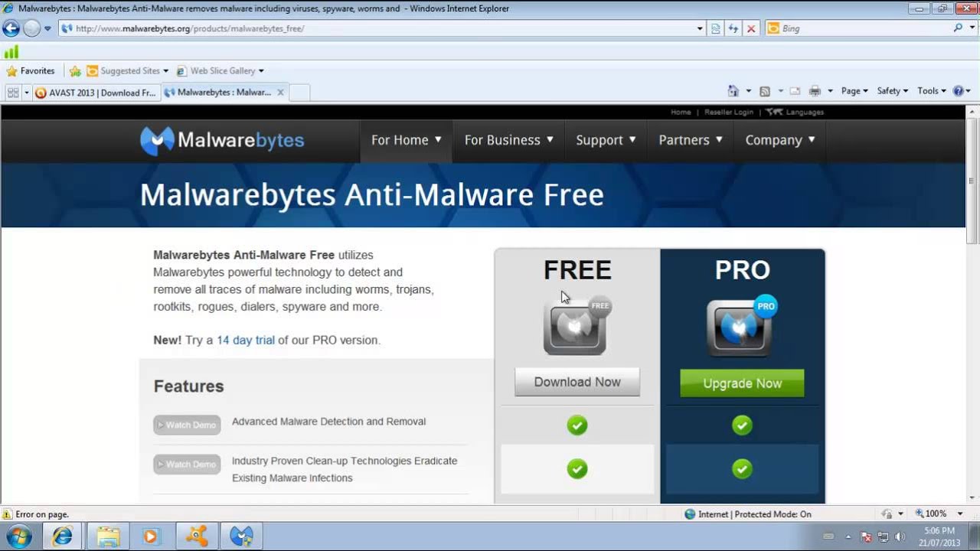Open the tab list dropdown arrow
The image size is (980, 551).
[x=27, y=93]
